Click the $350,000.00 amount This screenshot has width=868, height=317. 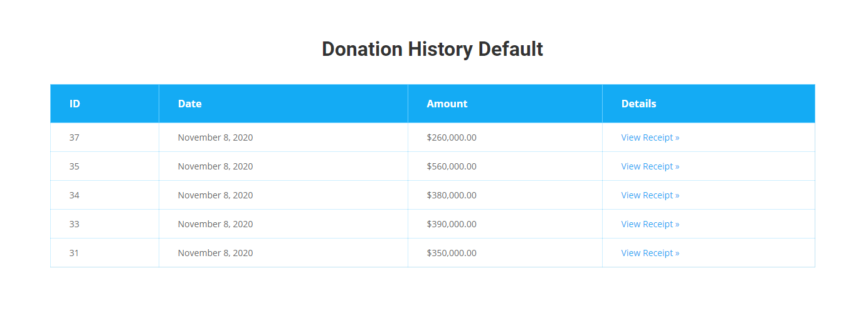click(451, 253)
